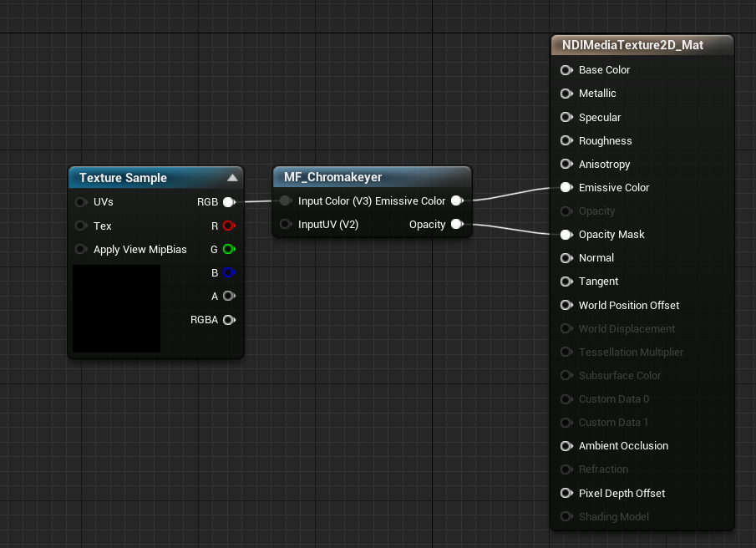Click the blue B output pin
The image size is (756, 548).
click(x=228, y=272)
